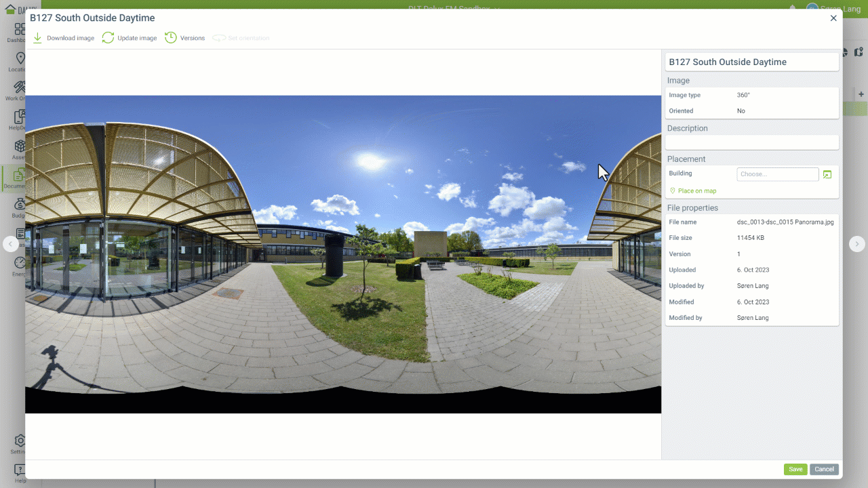Go to next image arrow

click(857, 244)
